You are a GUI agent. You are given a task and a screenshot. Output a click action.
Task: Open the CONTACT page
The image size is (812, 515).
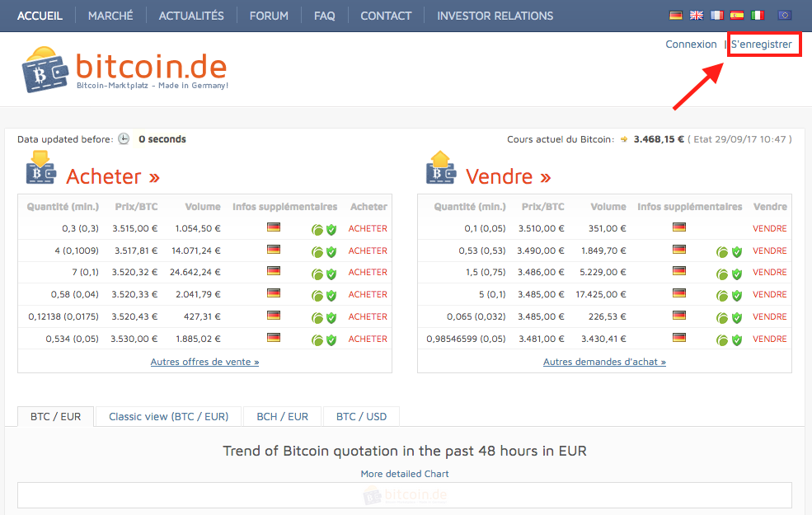pyautogui.click(x=386, y=16)
